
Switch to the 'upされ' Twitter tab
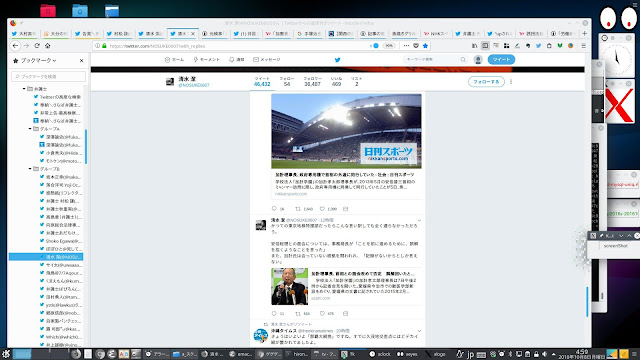[x=499, y=33]
